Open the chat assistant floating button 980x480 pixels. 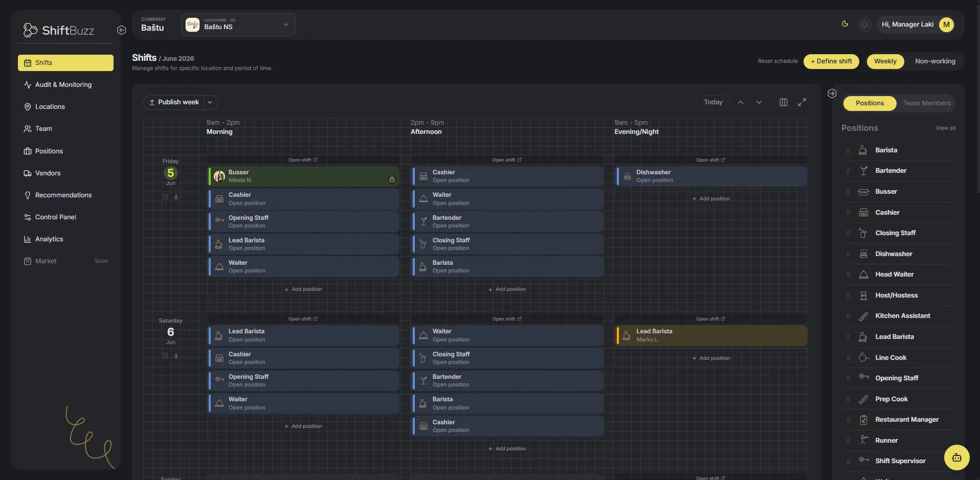pos(956,458)
